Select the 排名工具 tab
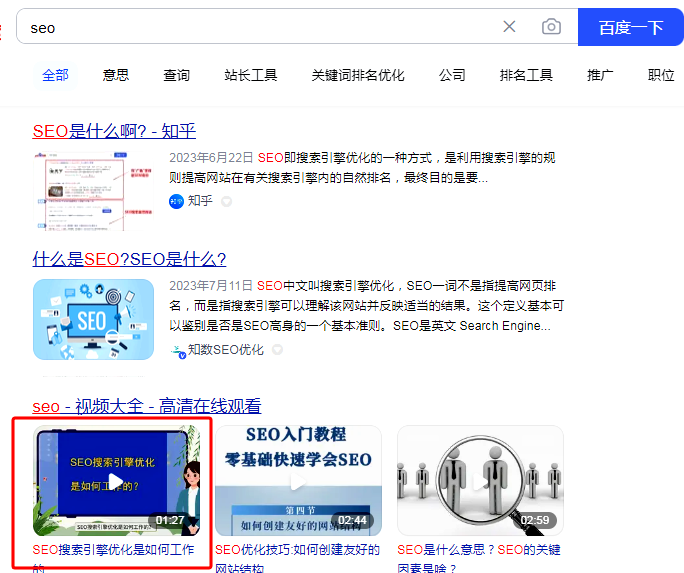The image size is (684, 573). click(526, 75)
